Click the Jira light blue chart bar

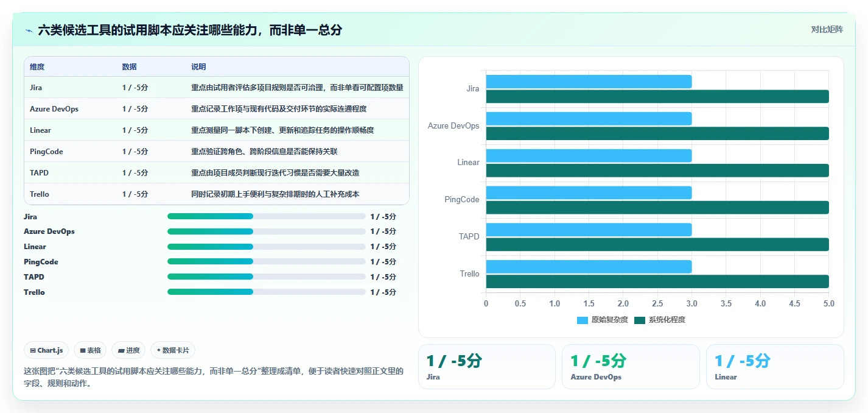coord(589,82)
